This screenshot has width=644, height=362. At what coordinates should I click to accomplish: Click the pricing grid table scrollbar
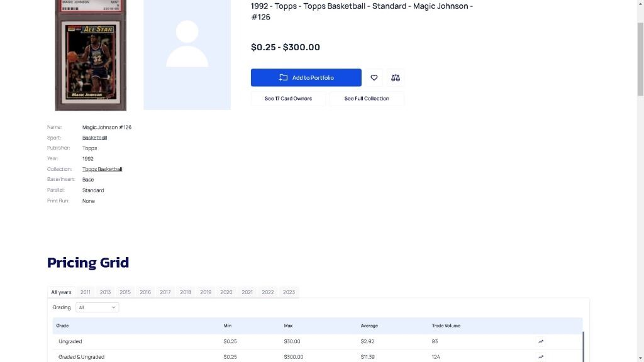coord(584,346)
